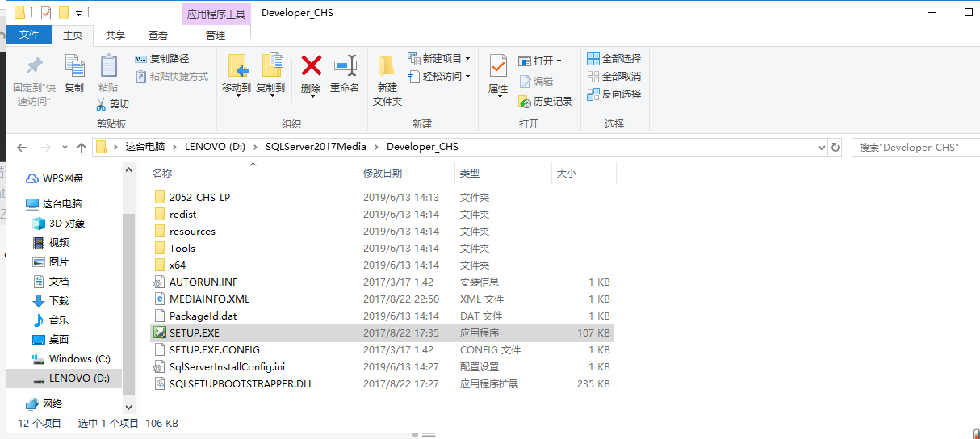The height and width of the screenshot is (439, 980).
Task: Click the Up one level arrow
Action: tap(82, 148)
